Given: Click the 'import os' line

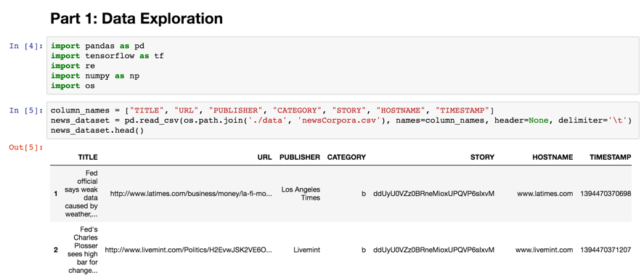Looking at the screenshot, I should pyautogui.click(x=73, y=86).
